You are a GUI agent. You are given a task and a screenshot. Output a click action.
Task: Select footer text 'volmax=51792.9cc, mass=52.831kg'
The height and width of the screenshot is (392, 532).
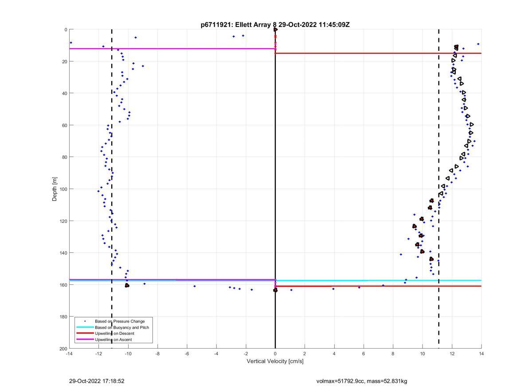[x=362, y=381]
